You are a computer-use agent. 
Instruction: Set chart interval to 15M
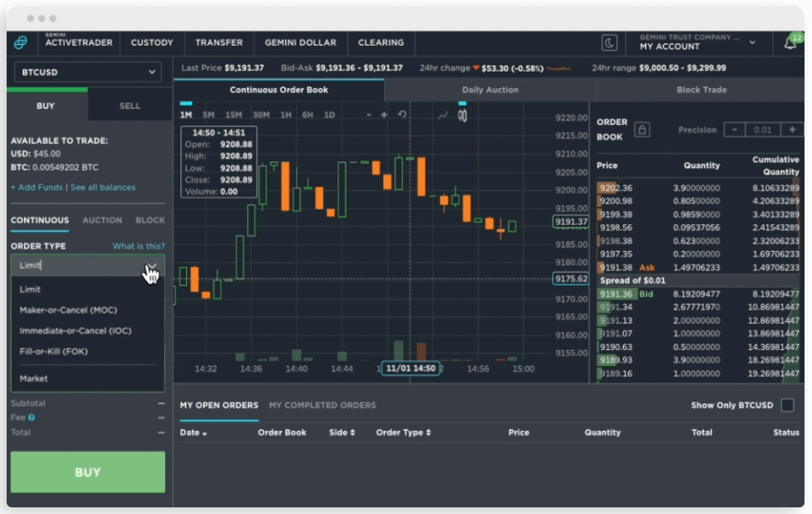click(234, 115)
